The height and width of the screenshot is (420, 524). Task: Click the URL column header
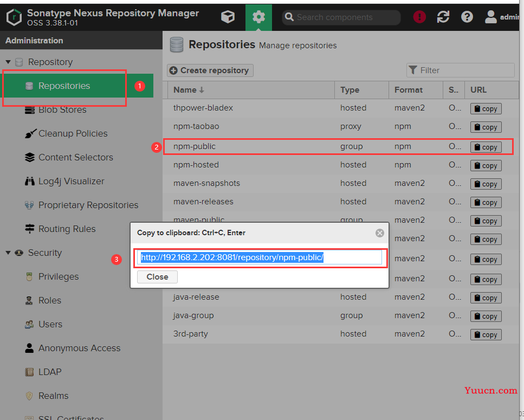(491, 90)
